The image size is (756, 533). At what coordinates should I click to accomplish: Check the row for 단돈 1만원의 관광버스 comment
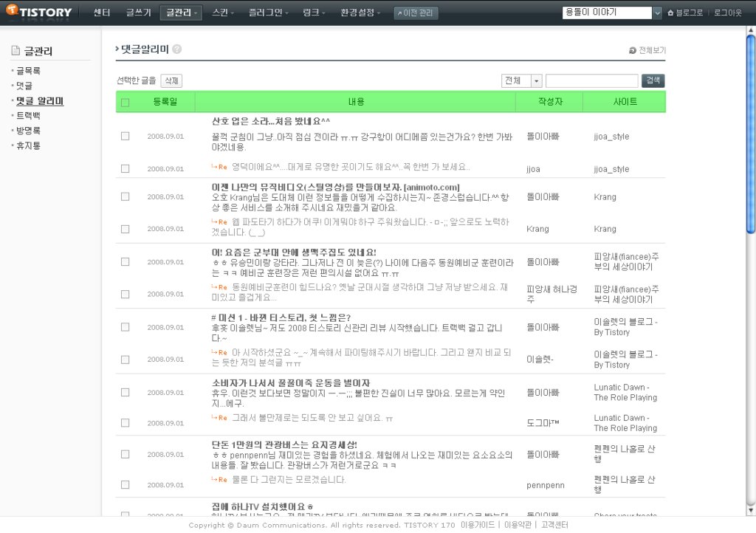tap(126, 454)
